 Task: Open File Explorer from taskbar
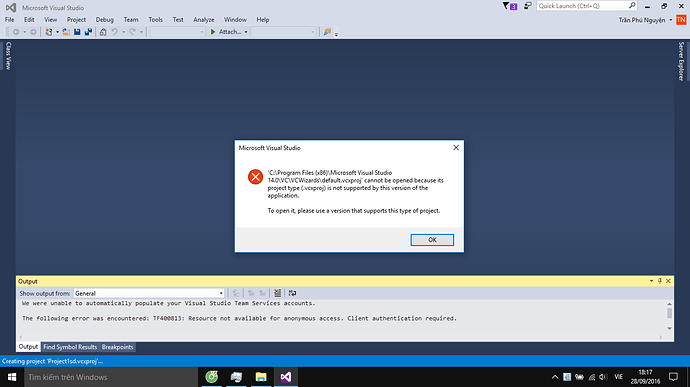point(261,377)
